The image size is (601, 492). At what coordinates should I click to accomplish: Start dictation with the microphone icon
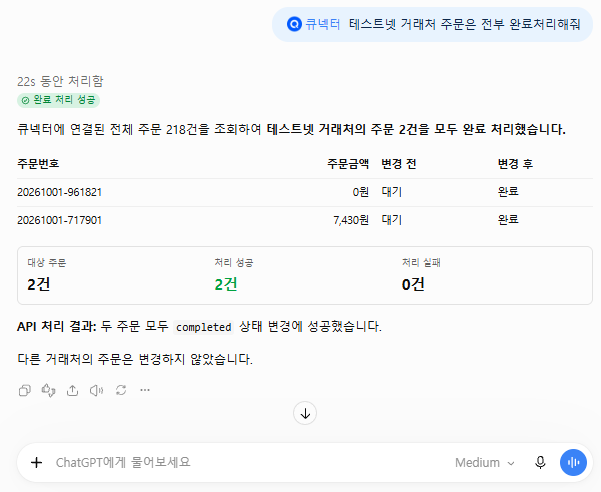540,462
